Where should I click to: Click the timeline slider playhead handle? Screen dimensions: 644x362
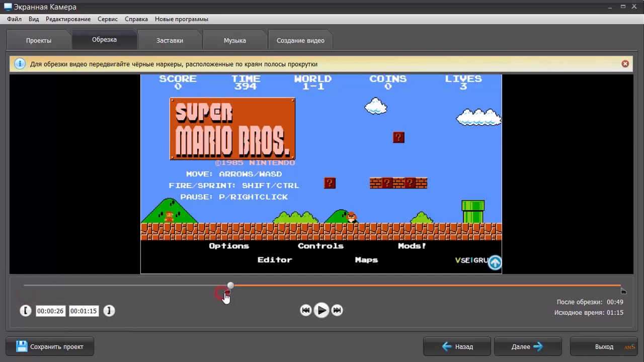[230, 286]
